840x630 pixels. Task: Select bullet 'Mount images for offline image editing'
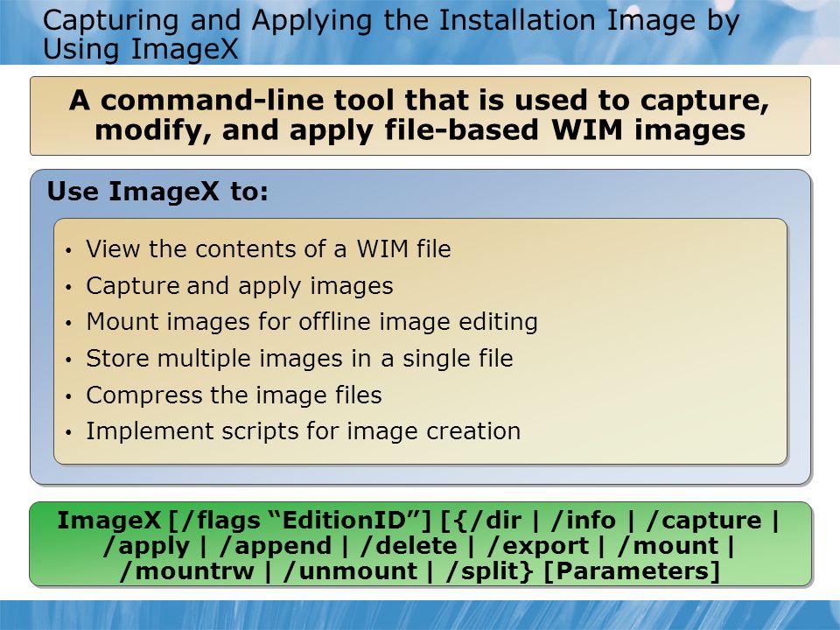pos(311,322)
